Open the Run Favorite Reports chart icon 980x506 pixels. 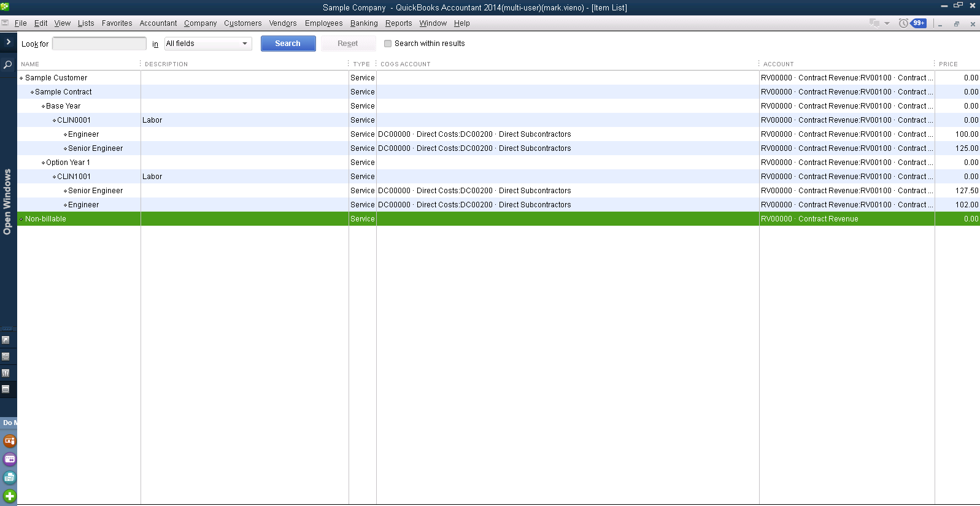pos(6,373)
